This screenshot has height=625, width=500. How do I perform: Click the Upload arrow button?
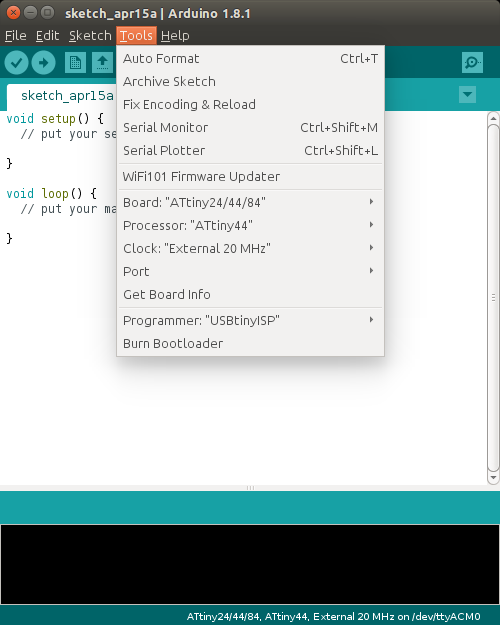pyautogui.click(x=43, y=63)
